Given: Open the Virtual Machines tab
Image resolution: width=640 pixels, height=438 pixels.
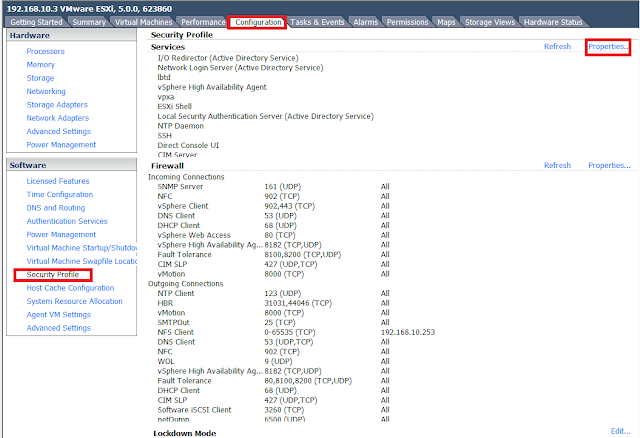Looking at the screenshot, I should tap(143, 22).
